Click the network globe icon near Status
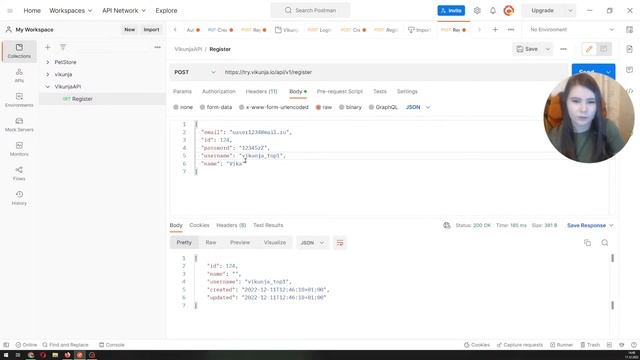 tap(447, 225)
